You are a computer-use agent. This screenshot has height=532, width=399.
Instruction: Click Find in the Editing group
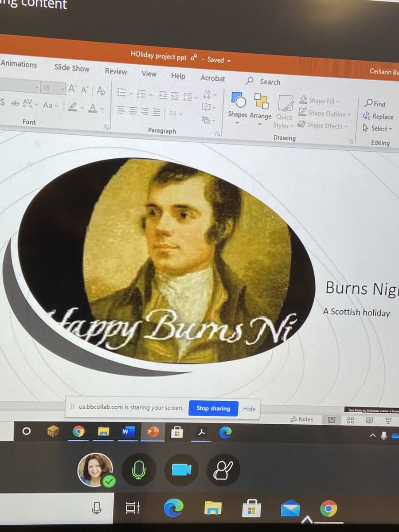click(x=375, y=104)
